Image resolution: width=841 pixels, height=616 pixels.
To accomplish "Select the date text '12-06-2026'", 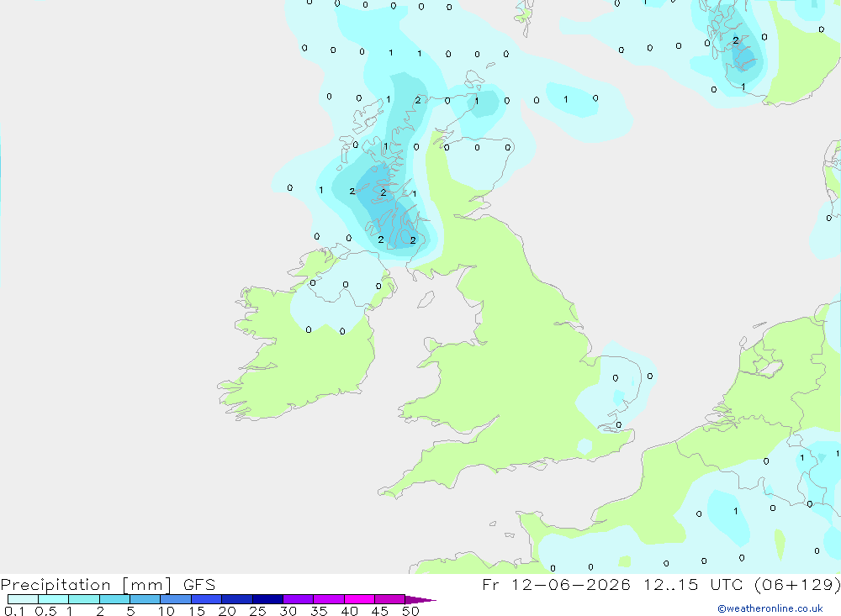I will [x=571, y=584].
